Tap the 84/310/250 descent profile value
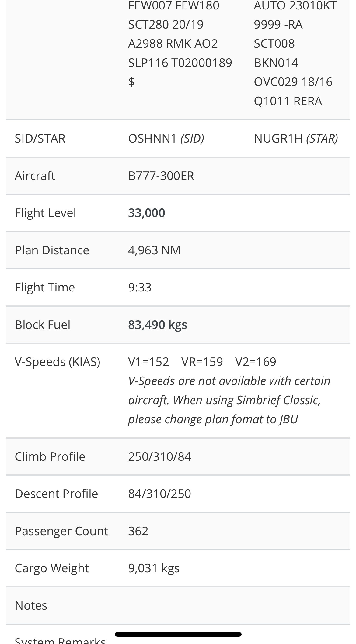Screen dimensions: 356x644 pos(159,494)
